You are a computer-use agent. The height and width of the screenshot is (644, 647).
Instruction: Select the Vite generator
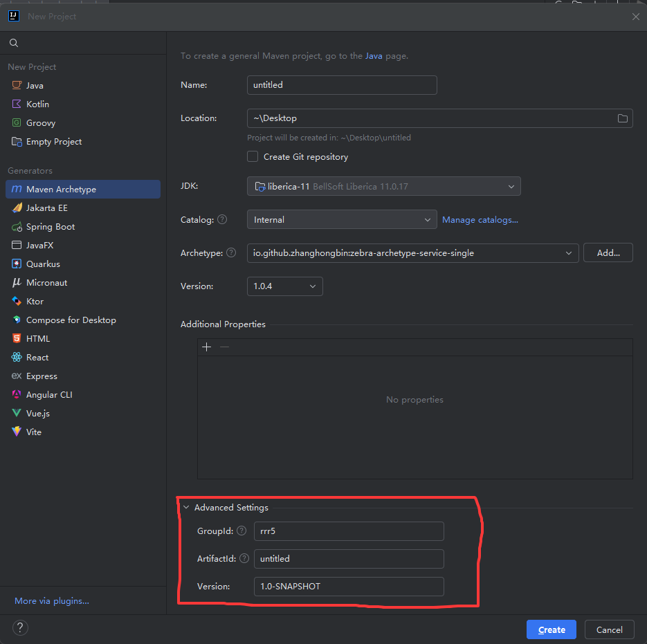coord(83,432)
